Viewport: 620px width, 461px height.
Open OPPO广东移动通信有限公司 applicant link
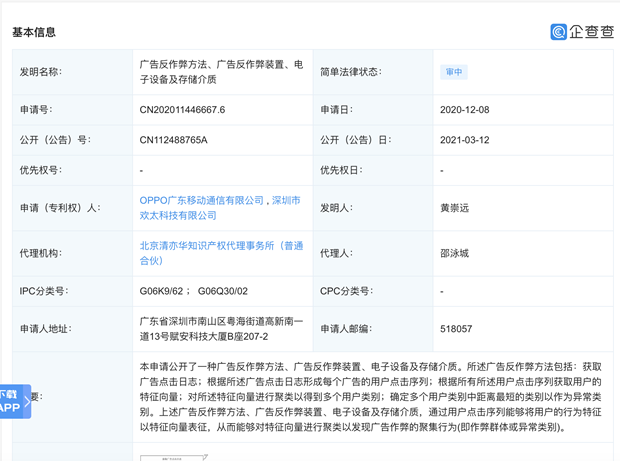202,200
